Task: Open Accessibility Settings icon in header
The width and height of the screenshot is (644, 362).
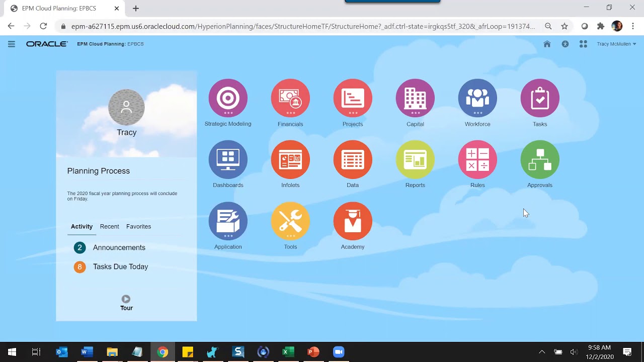Action: pyautogui.click(x=565, y=44)
